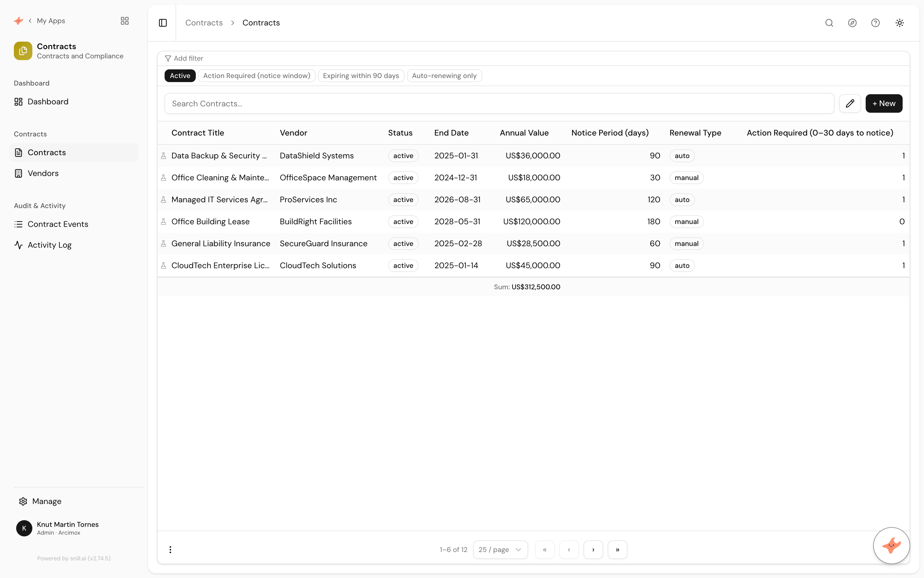Click end date 2024-12-31 cell
Viewport: 924px width, 578px height.
tap(456, 178)
